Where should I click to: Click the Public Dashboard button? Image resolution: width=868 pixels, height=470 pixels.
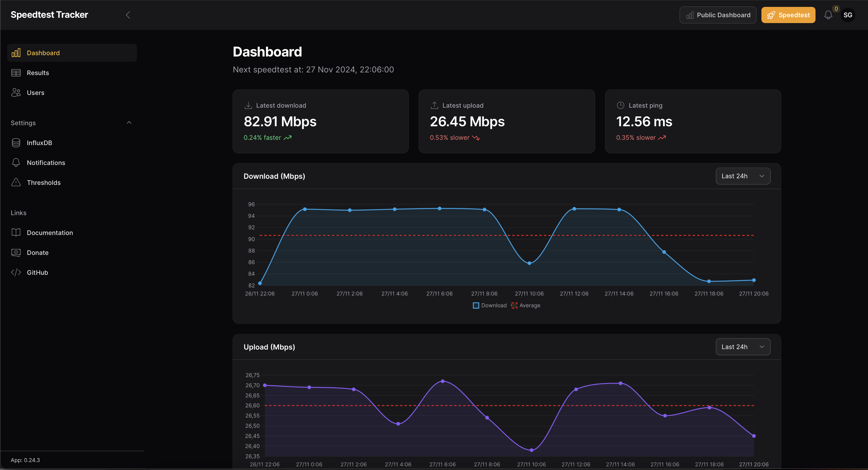pos(718,15)
